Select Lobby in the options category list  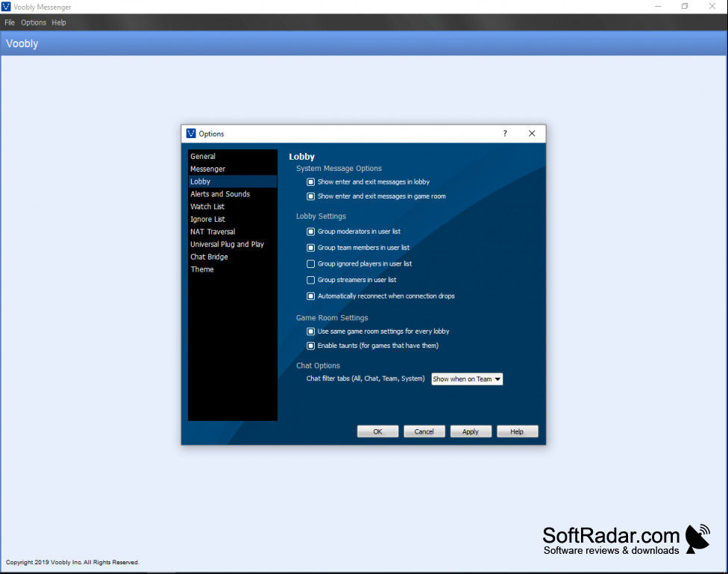(233, 181)
